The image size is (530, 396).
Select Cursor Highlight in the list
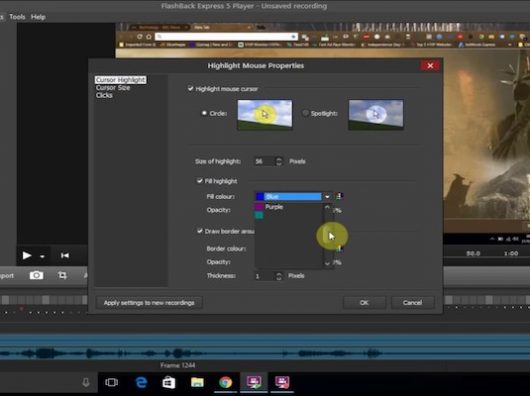click(x=120, y=80)
